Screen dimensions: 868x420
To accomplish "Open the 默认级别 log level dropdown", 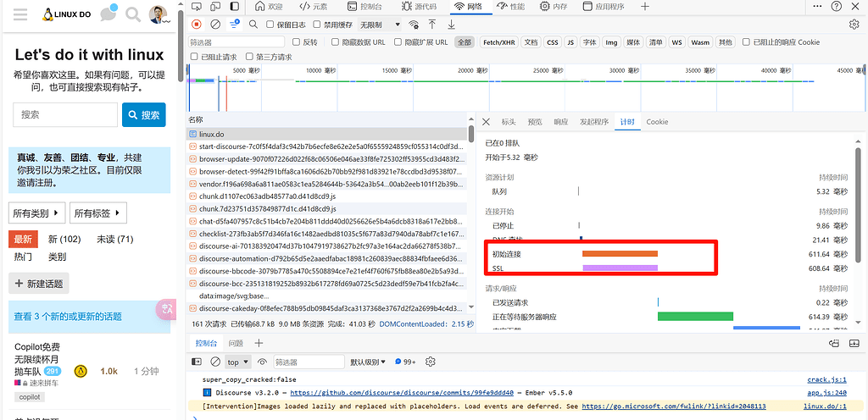I will (x=368, y=362).
